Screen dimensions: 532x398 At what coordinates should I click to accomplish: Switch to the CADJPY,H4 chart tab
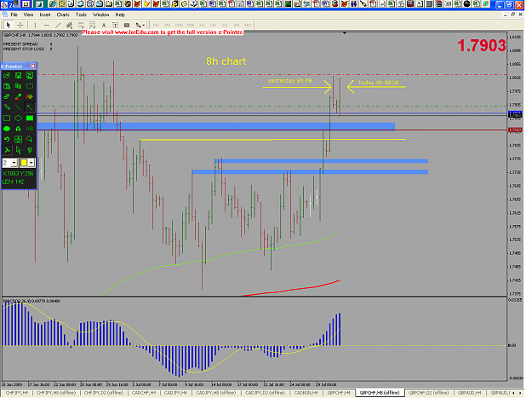click(x=175, y=393)
